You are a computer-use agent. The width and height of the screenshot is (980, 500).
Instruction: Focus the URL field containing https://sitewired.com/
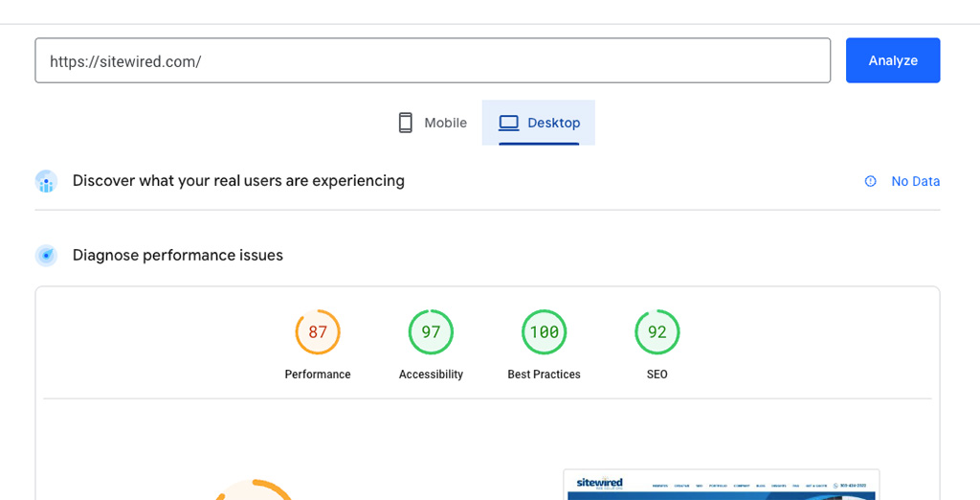pos(433,60)
